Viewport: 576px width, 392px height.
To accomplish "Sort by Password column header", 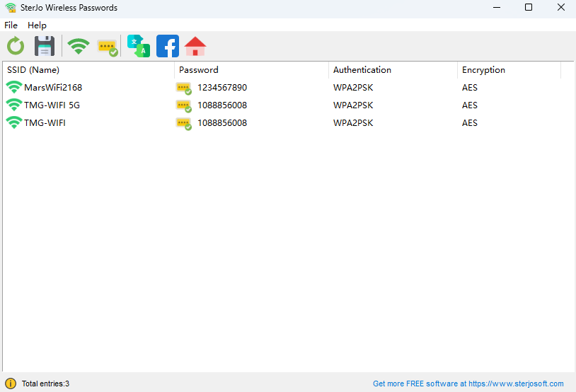I will click(252, 70).
